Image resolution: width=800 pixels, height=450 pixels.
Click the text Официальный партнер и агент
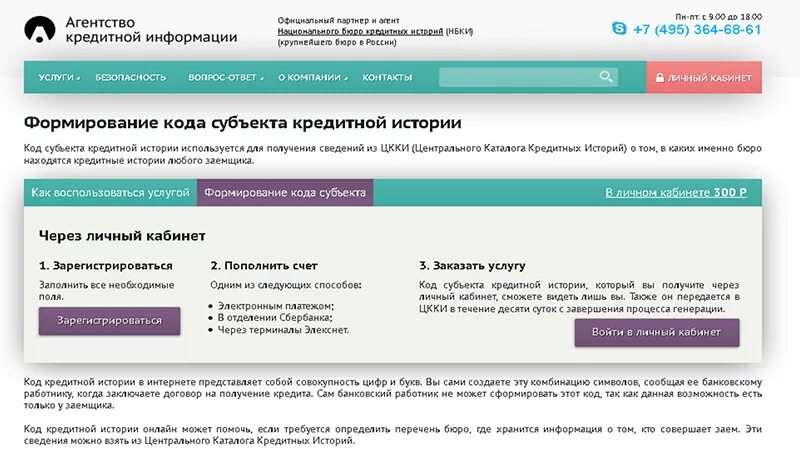coord(338,20)
